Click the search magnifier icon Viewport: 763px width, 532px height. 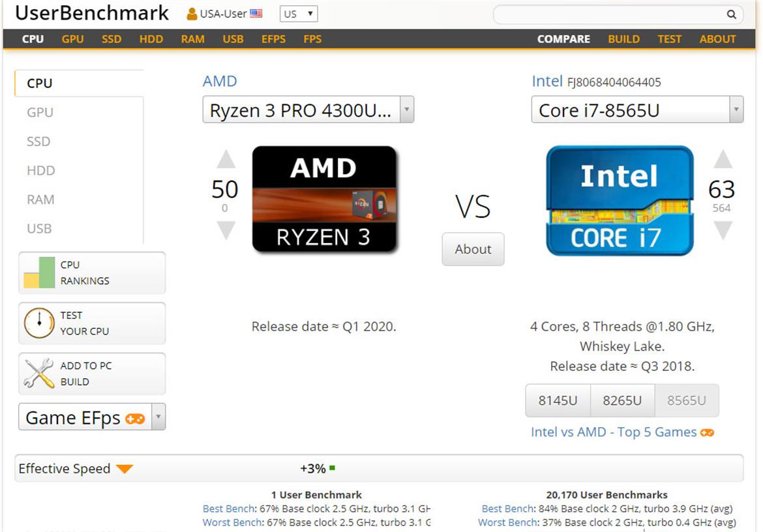coord(731,14)
